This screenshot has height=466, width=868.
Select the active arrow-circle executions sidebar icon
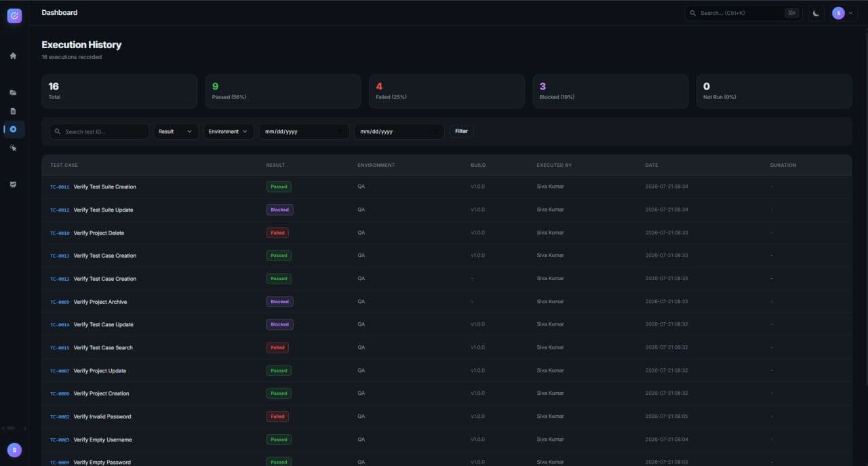(x=13, y=129)
